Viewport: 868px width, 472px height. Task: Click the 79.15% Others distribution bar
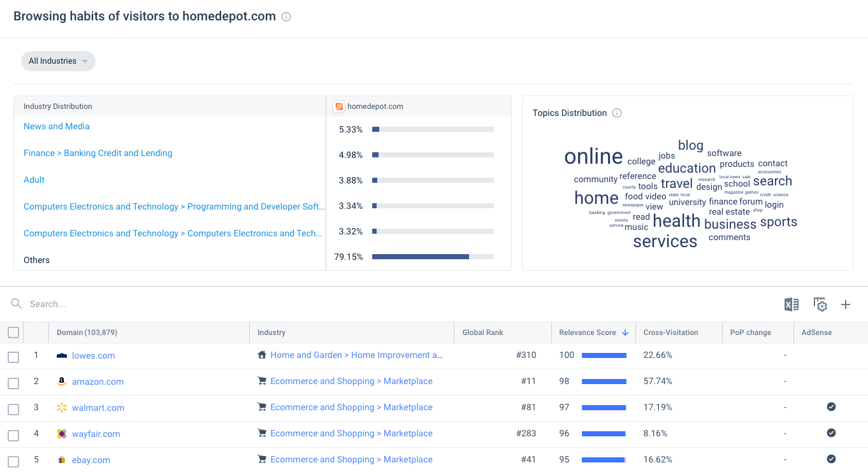pos(433,257)
